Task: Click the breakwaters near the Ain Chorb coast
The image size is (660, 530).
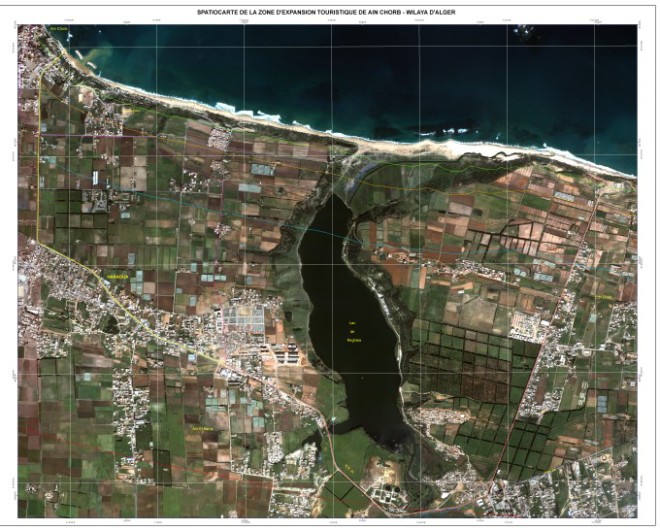Action: 90,70
